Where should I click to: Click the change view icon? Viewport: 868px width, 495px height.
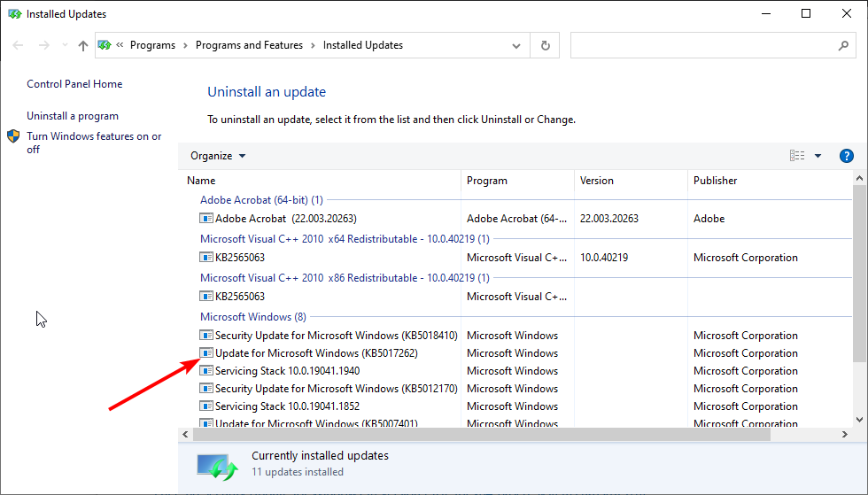[797, 156]
